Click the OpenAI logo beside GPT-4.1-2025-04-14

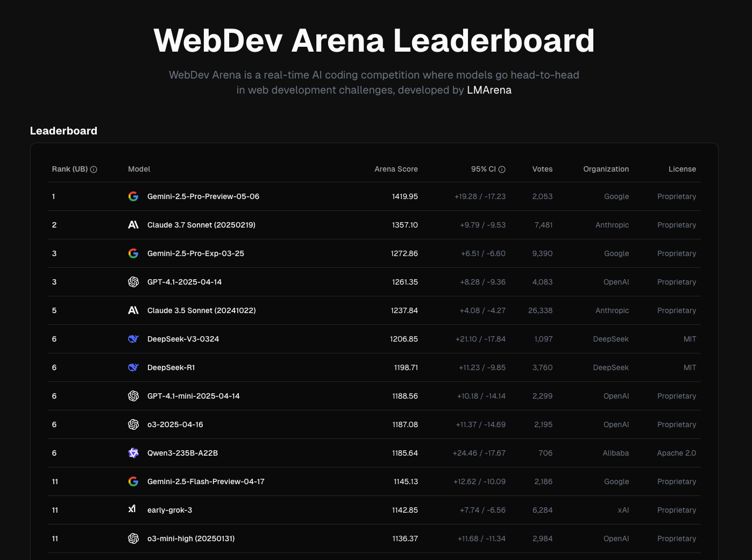click(x=133, y=282)
